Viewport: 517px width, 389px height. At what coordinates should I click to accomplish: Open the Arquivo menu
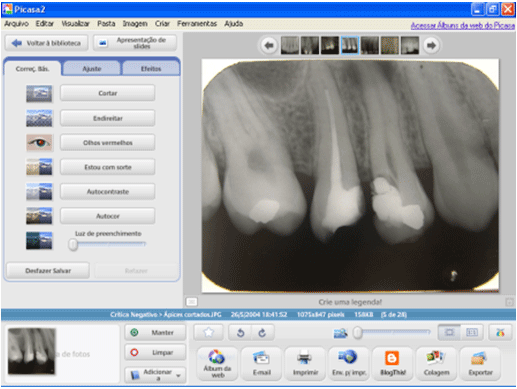(x=16, y=24)
